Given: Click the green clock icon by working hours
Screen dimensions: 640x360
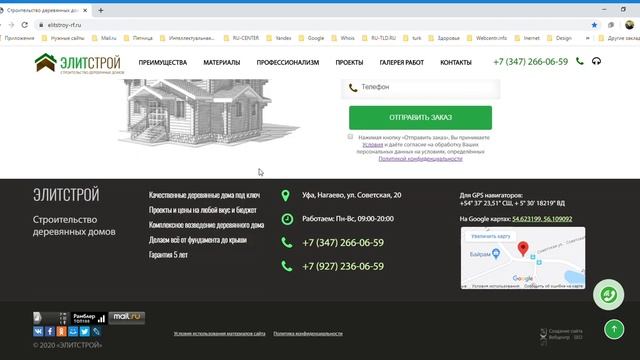Looking at the screenshot, I should click(x=287, y=219).
